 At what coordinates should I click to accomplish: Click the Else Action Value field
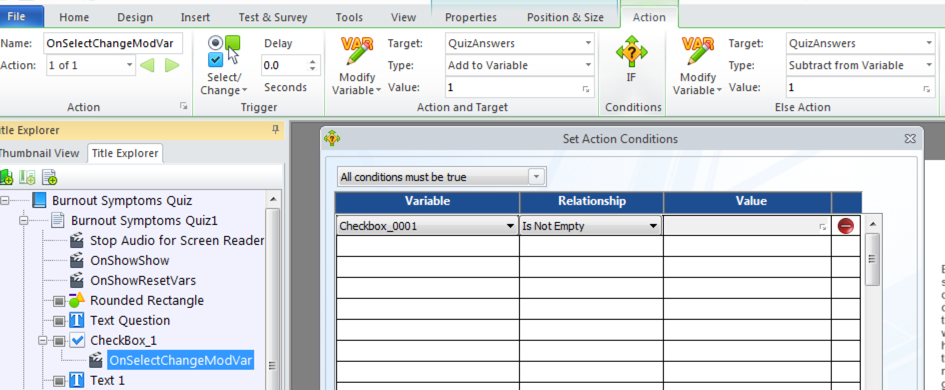tap(861, 87)
